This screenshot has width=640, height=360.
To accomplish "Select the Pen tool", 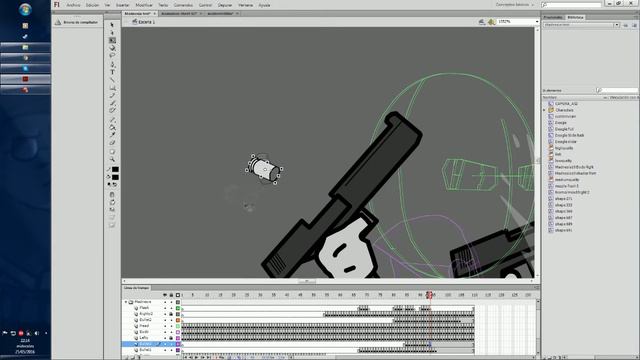I will click(x=112, y=64).
